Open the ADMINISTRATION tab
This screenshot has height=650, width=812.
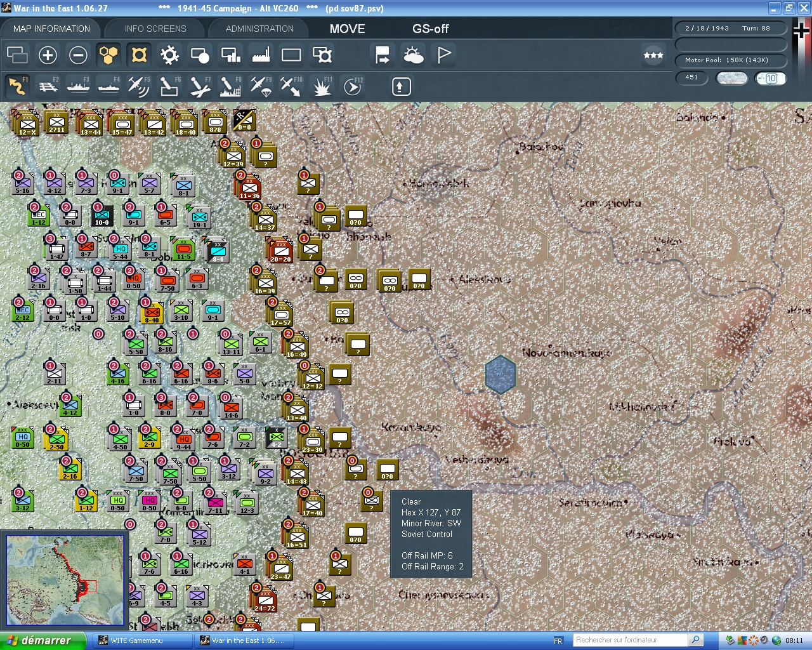259,29
